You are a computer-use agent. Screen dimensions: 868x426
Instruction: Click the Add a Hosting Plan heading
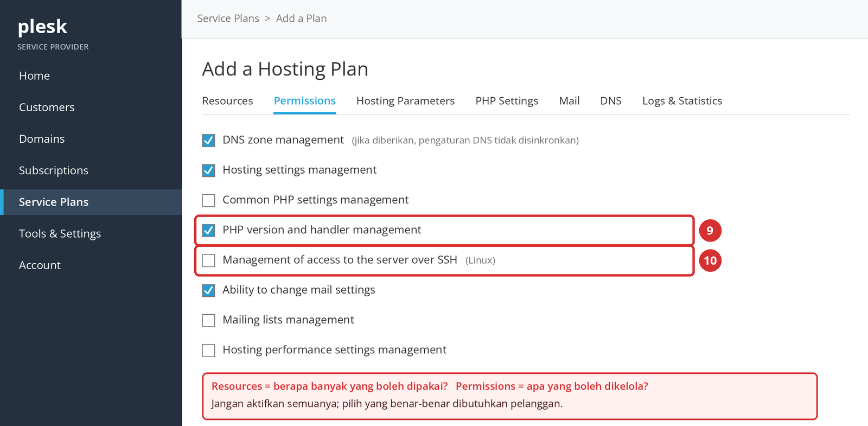285,69
